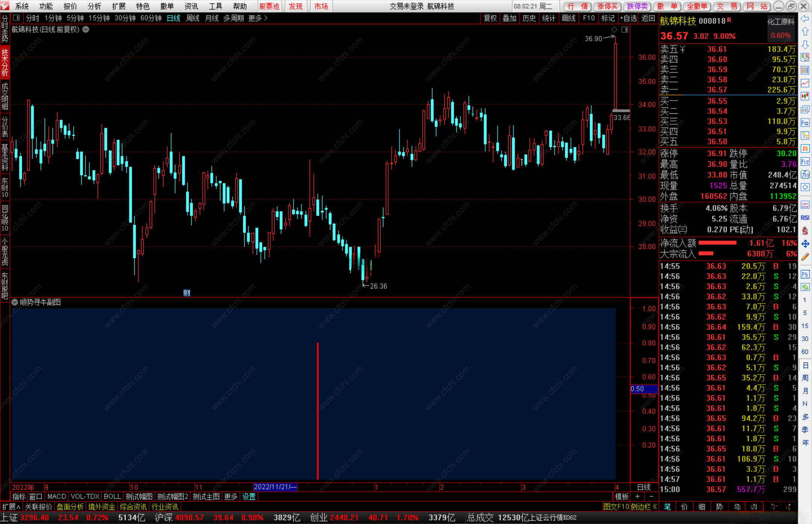
Task: Click the trend line chart sidebar icon
Action: coord(805,83)
